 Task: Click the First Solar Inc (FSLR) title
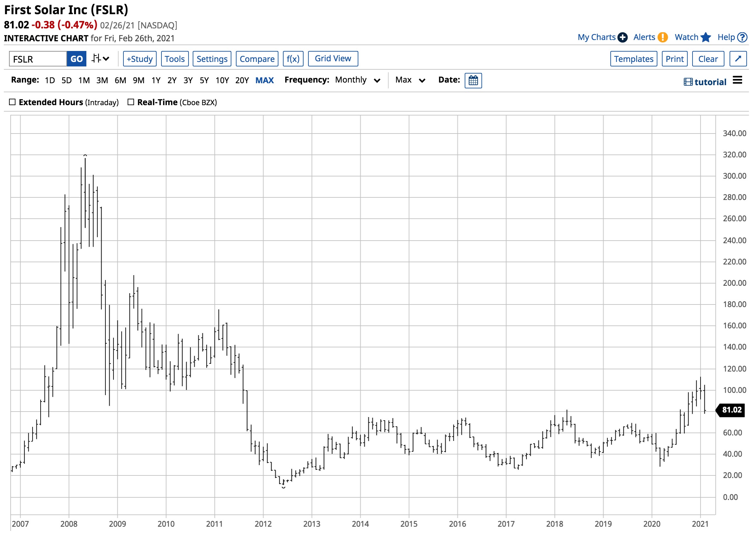pos(66,10)
